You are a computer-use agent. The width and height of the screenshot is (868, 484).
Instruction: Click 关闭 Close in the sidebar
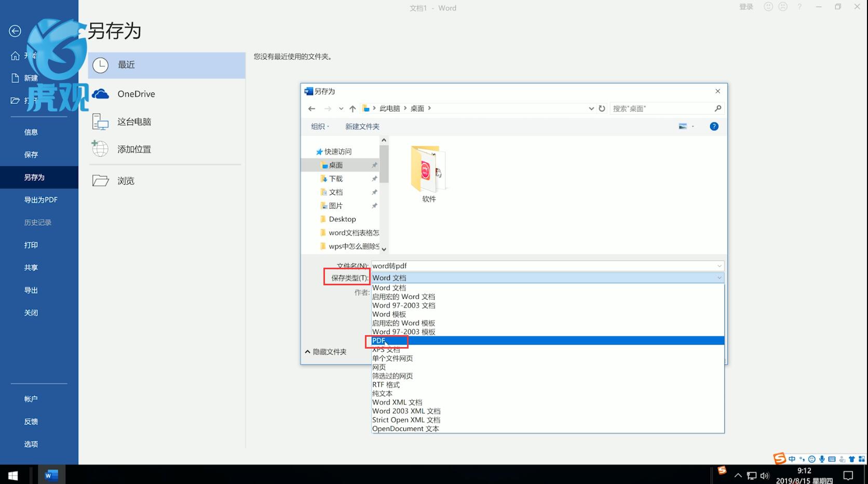pos(31,313)
